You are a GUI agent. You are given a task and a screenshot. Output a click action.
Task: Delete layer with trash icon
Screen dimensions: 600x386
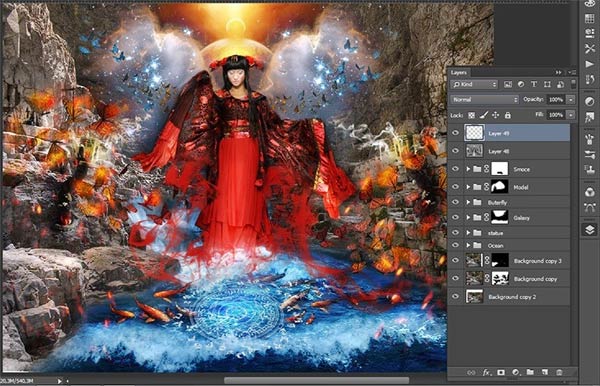coord(559,372)
